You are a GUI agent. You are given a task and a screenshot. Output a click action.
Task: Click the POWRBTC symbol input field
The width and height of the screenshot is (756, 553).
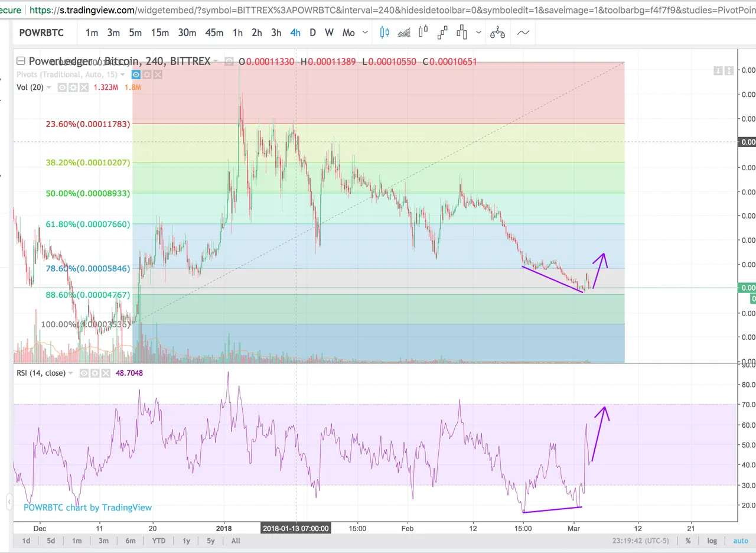coord(41,33)
